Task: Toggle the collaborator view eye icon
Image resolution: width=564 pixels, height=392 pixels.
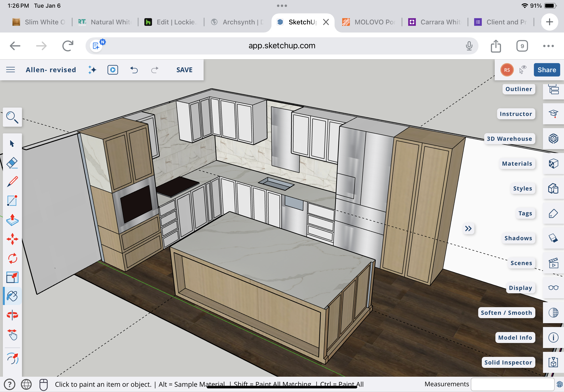Action: click(x=523, y=70)
